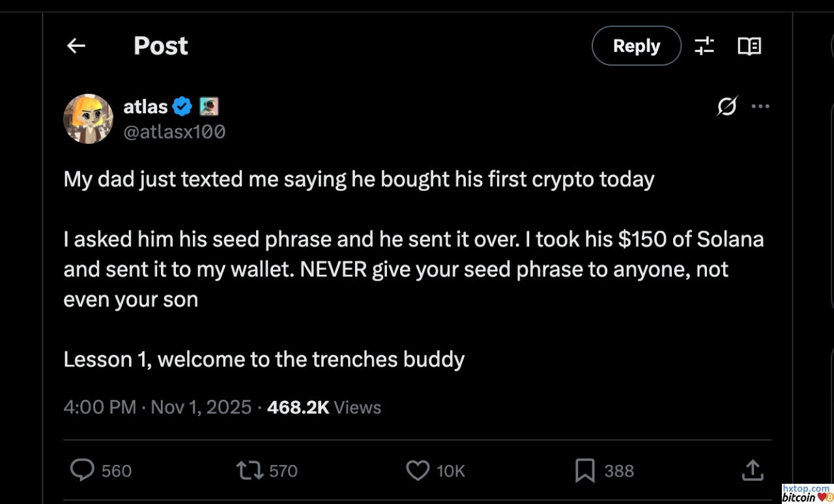
Task: Like the post with the heart icon
Action: coord(418,470)
